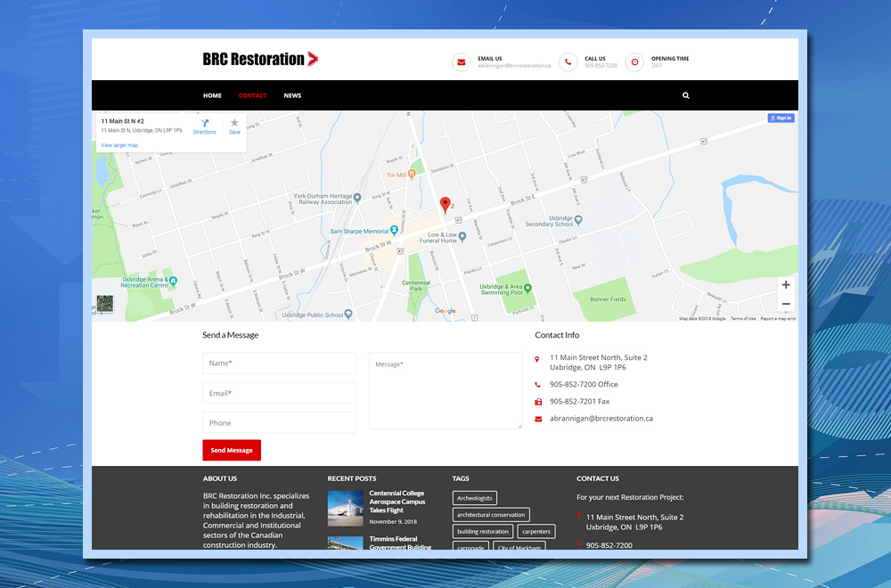
Task: Click the phone Call Us icon
Action: [x=568, y=62]
